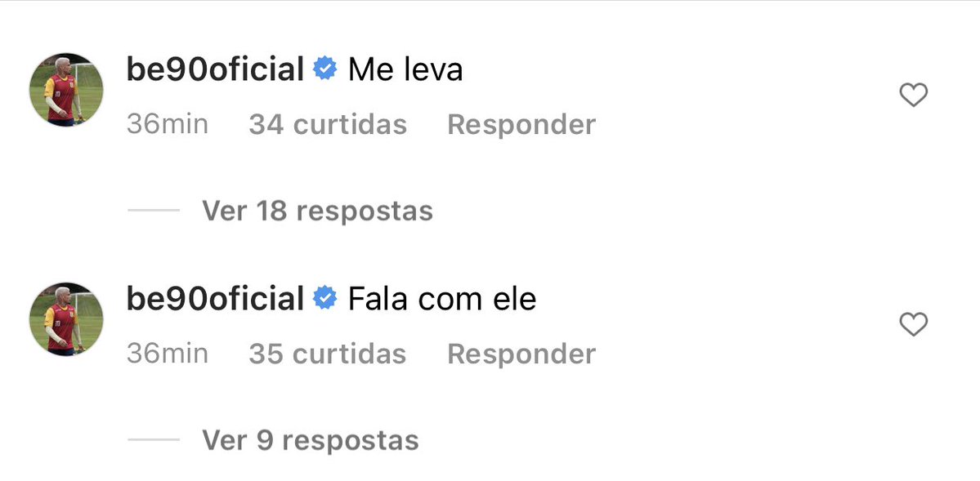View the "35 curtidas" likes list
This screenshot has width=980, height=481.
point(327,354)
